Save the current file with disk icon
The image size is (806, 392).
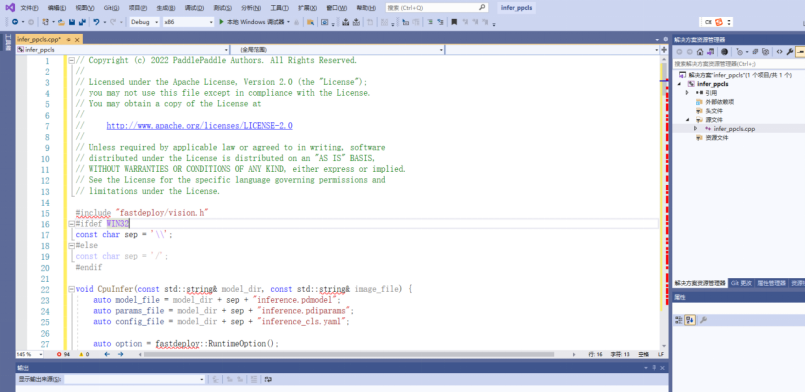click(71, 22)
